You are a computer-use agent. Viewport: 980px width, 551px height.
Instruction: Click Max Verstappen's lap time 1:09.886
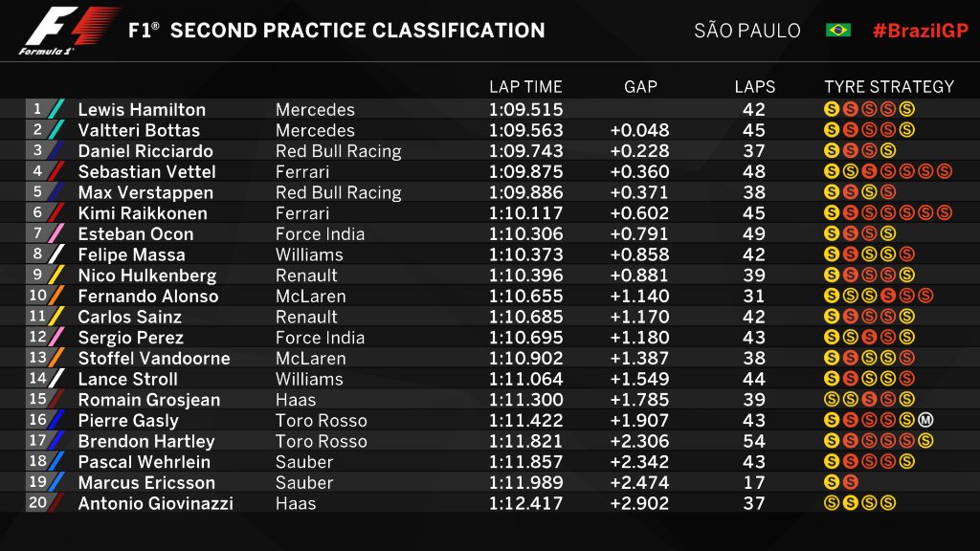point(525,192)
